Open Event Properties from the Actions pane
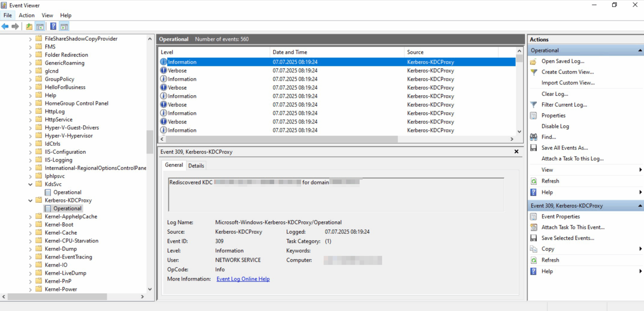The height and width of the screenshot is (311, 644). point(561,216)
